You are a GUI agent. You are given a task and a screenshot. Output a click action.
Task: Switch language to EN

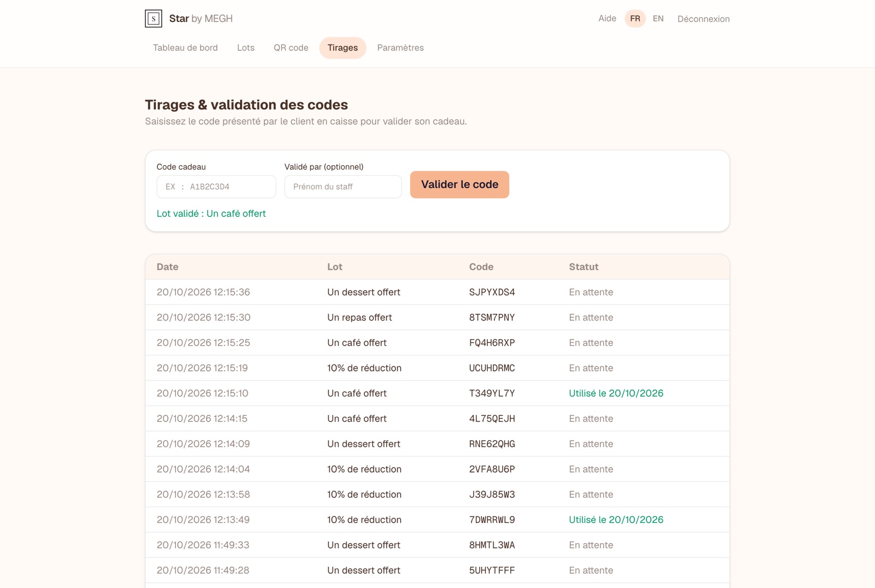[658, 19]
